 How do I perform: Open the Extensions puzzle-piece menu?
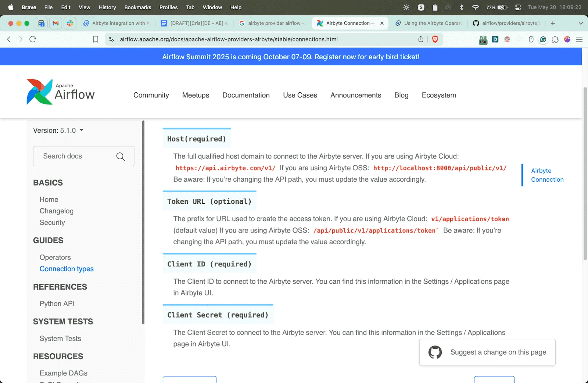point(555,39)
